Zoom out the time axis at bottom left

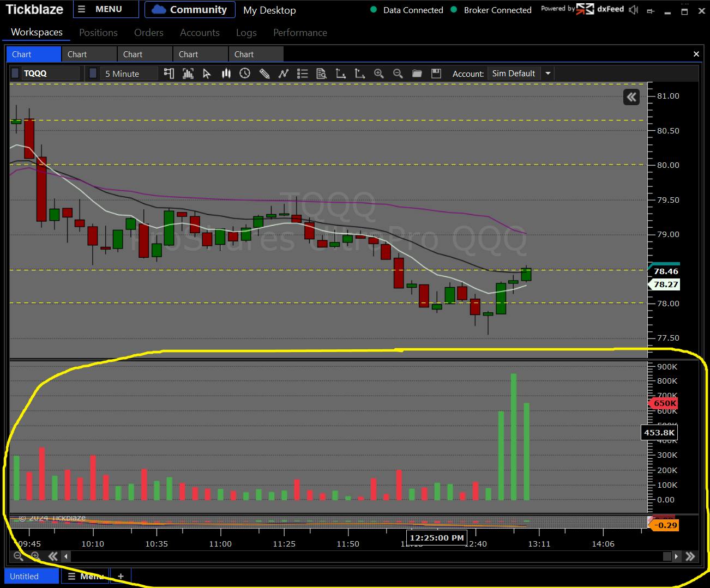pyautogui.click(x=19, y=556)
